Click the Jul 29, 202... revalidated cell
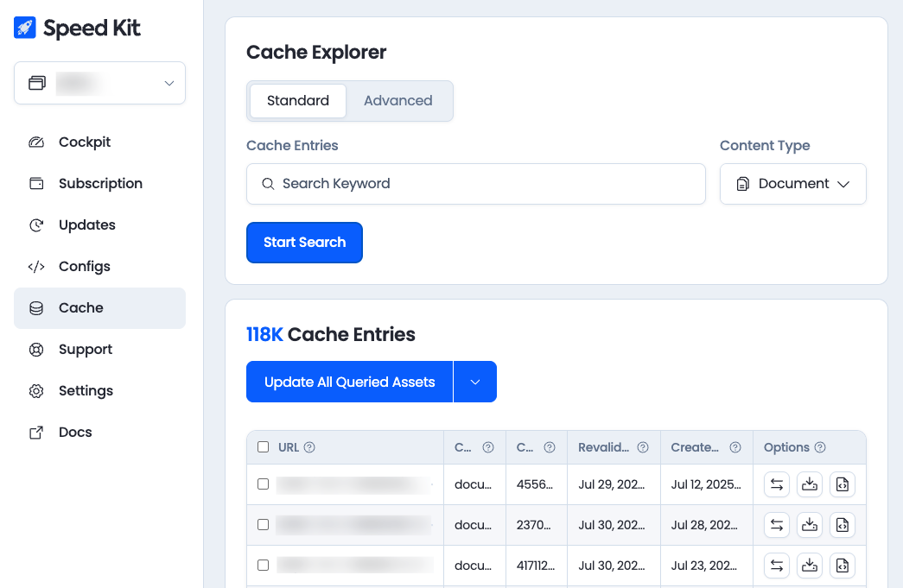Image resolution: width=903 pixels, height=588 pixels. coord(612,484)
